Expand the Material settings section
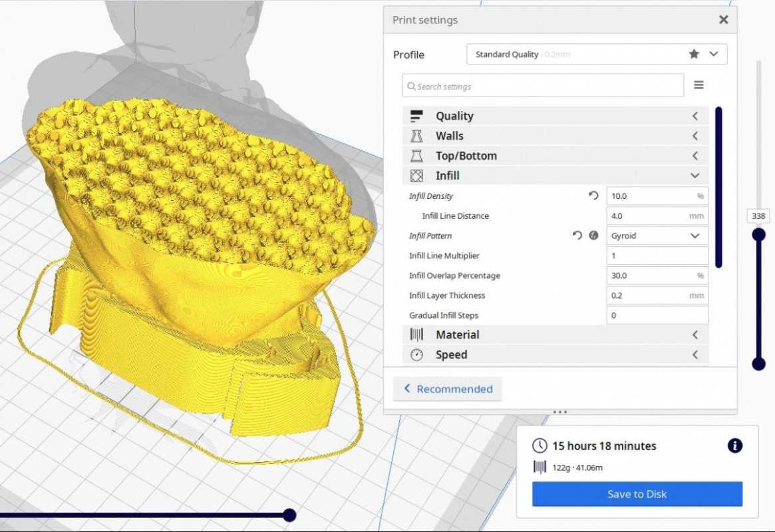 click(x=695, y=335)
